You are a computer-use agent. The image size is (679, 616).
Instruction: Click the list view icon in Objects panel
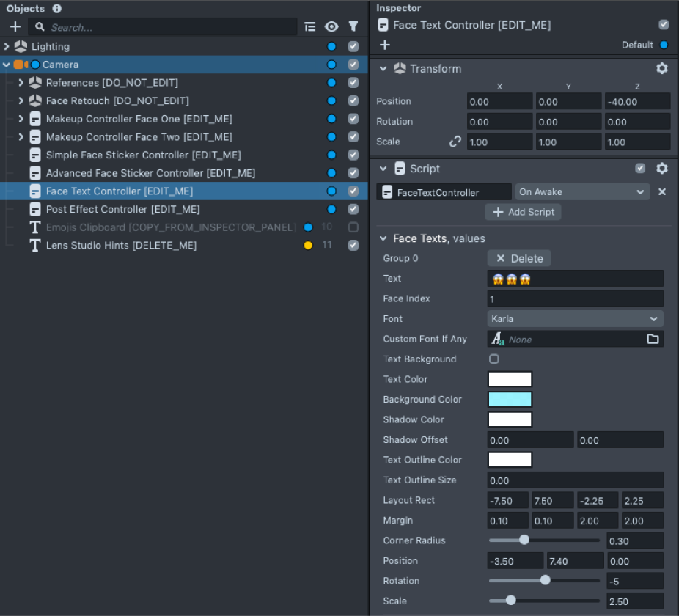tap(309, 26)
